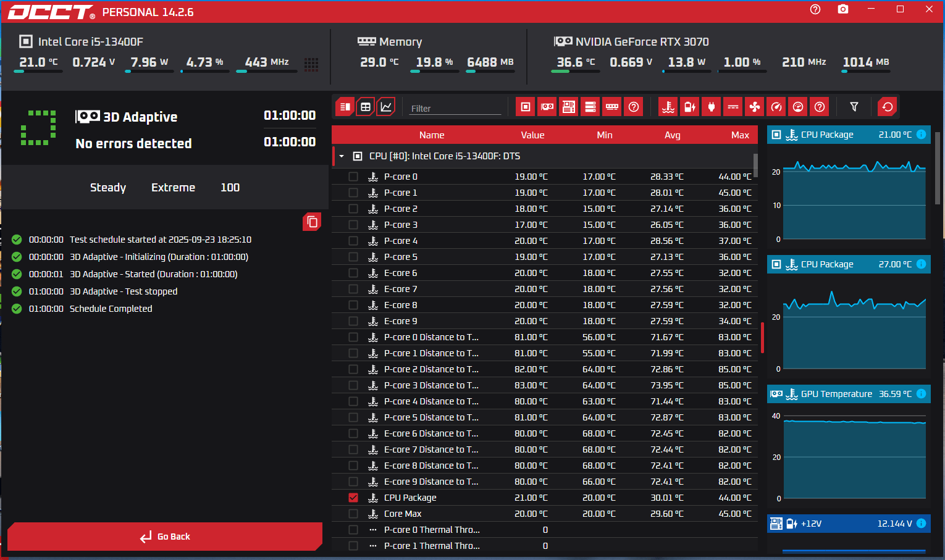Toggle the voltage sensor type filter
This screenshot has height=560, width=945.
pos(690,107)
